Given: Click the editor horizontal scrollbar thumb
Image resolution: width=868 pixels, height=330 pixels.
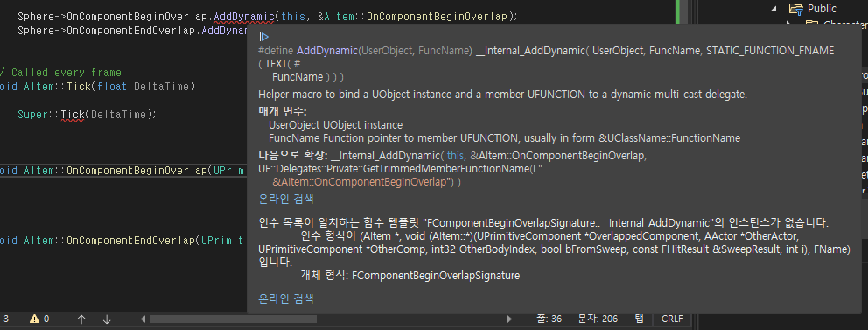Looking at the screenshot, I should [x=233, y=319].
